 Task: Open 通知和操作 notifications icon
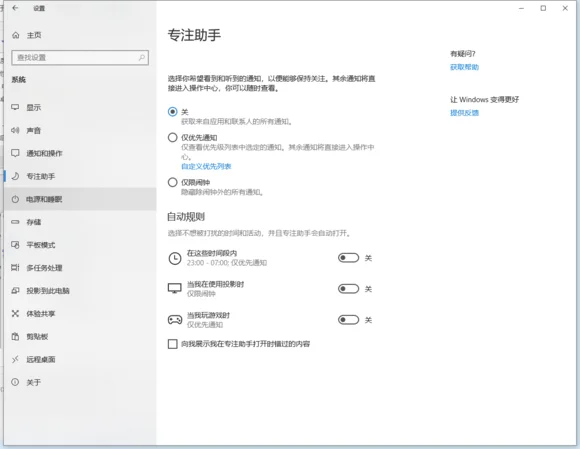(x=15, y=153)
